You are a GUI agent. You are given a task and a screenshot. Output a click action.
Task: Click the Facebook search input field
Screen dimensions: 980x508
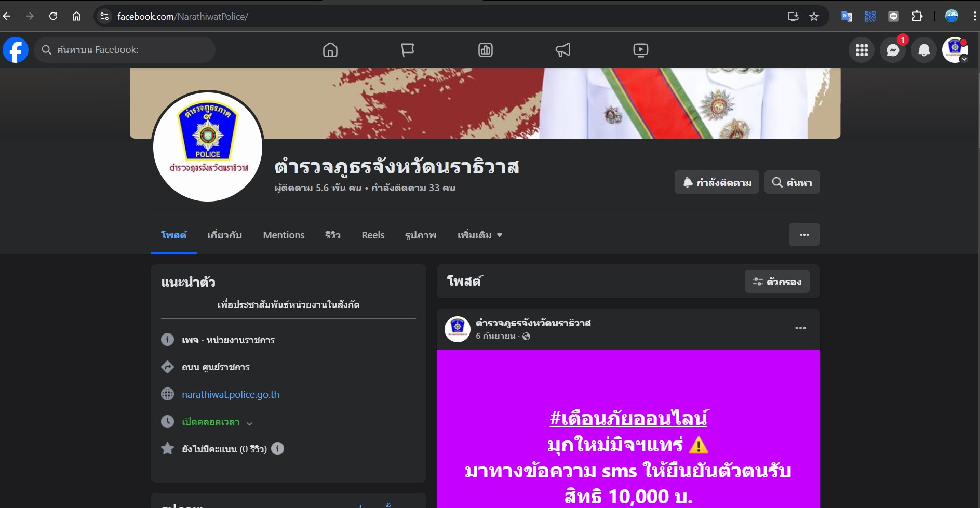125,50
